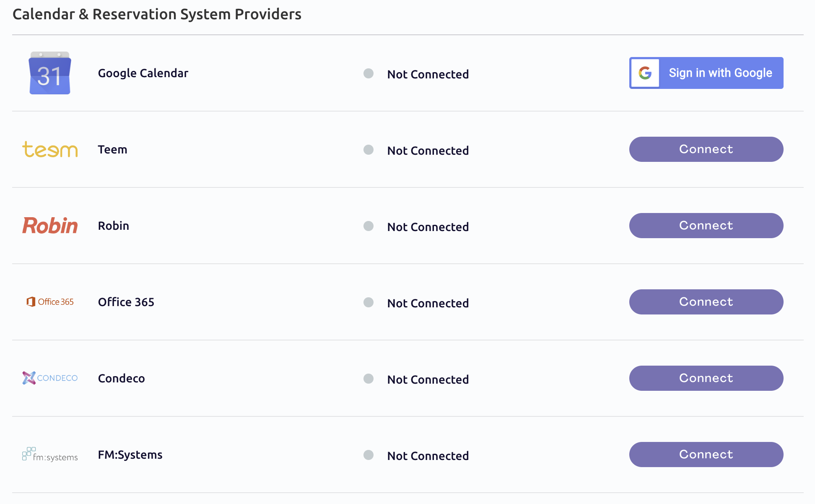Viewport: 815px width, 504px height.
Task: Click Google Calendar gray status dot
Action: point(369,73)
